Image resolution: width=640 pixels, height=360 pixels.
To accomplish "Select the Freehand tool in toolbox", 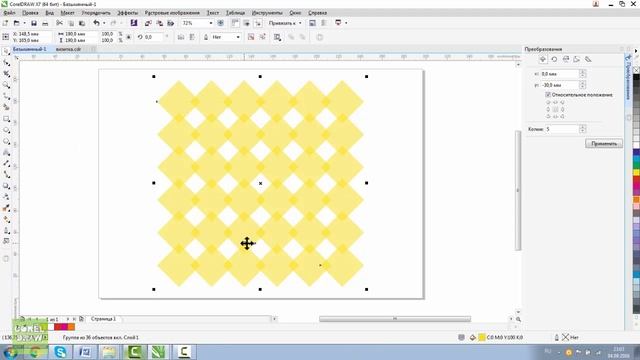I will tap(6, 96).
